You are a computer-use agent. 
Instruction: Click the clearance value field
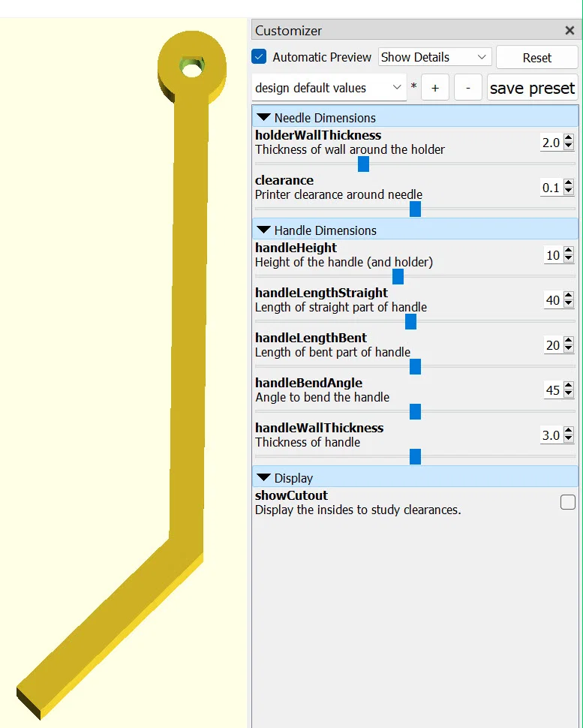click(551, 188)
